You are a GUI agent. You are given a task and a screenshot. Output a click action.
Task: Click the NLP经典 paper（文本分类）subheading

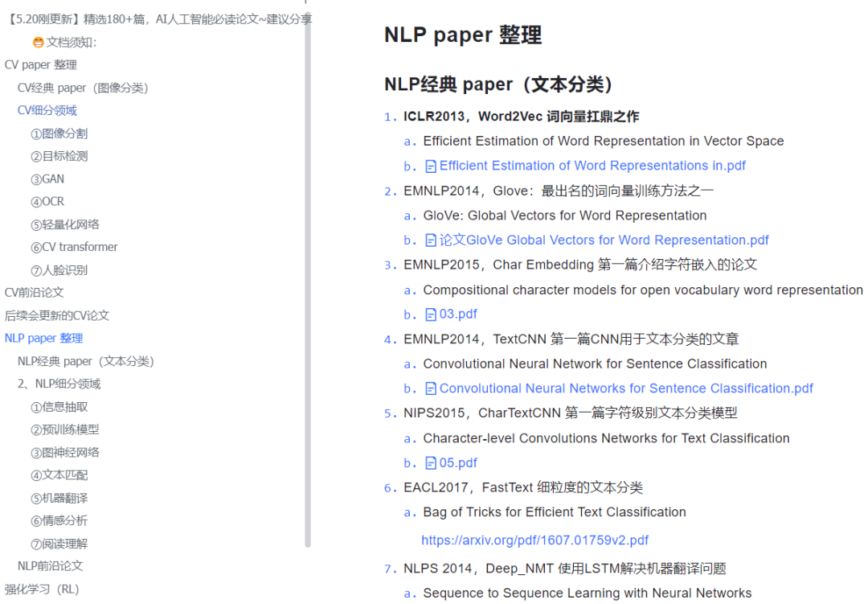click(498, 84)
